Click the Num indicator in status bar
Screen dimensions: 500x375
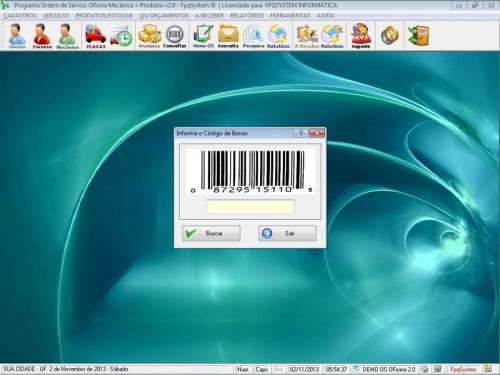tap(243, 369)
